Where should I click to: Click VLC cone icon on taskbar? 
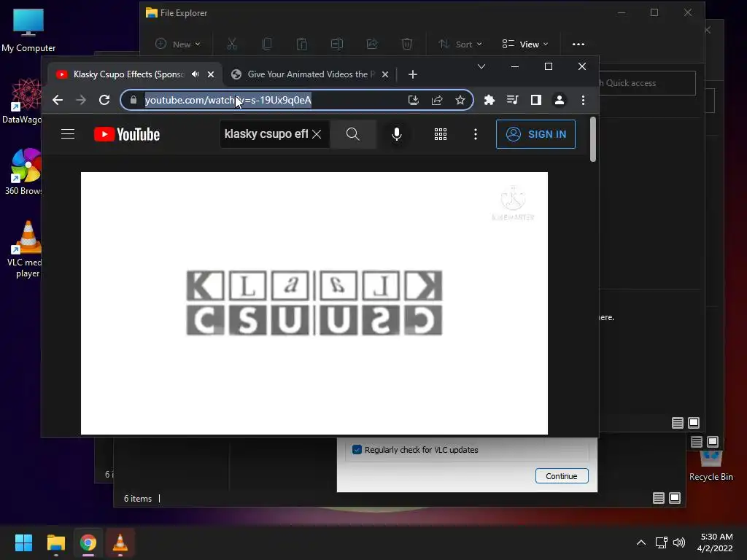(x=120, y=542)
